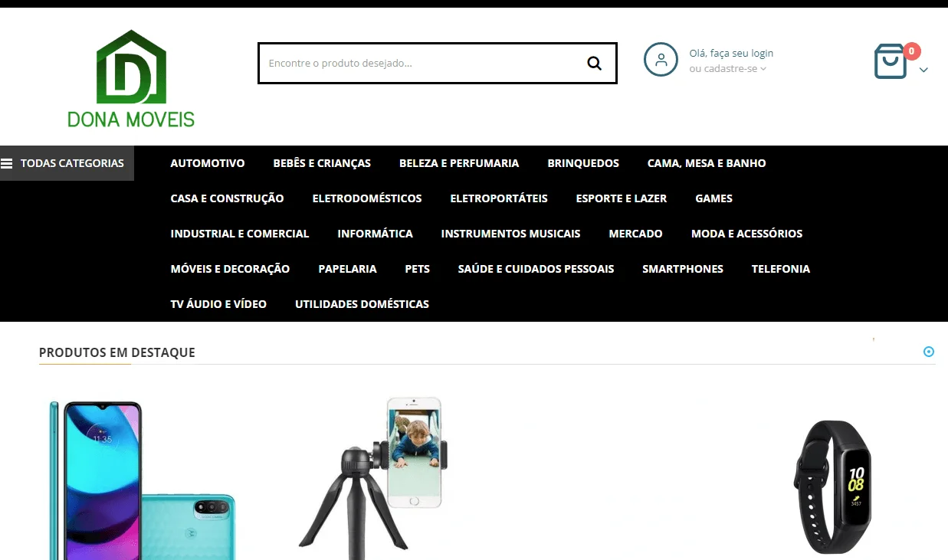Select the Games category

pos(714,198)
